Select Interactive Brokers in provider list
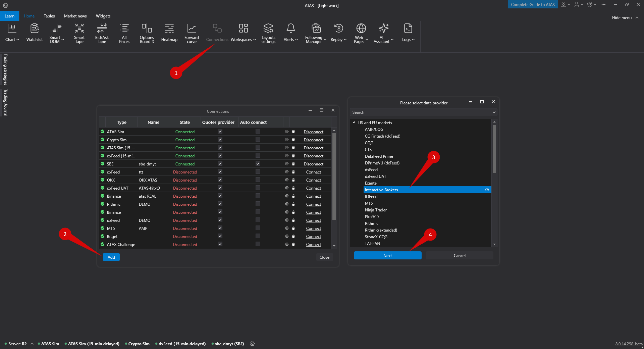The image size is (644, 349). coord(427,190)
